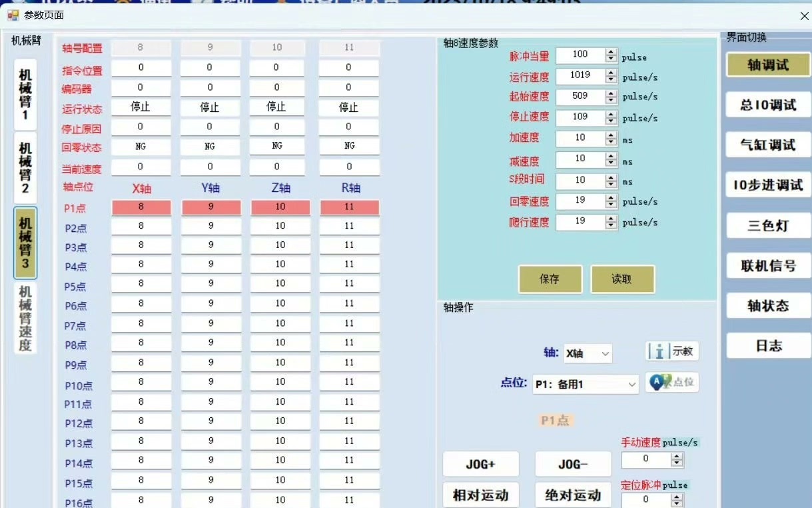Open IO步进调试 interface
Image resolution: width=812 pixels, height=508 pixels.
click(768, 185)
